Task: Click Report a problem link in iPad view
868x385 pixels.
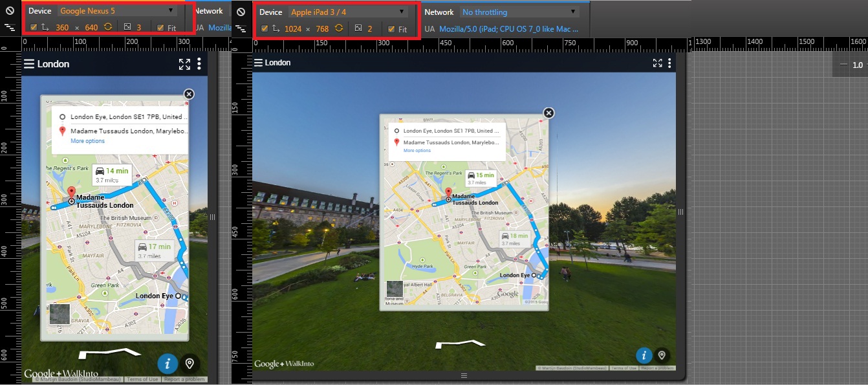Action: [656, 368]
